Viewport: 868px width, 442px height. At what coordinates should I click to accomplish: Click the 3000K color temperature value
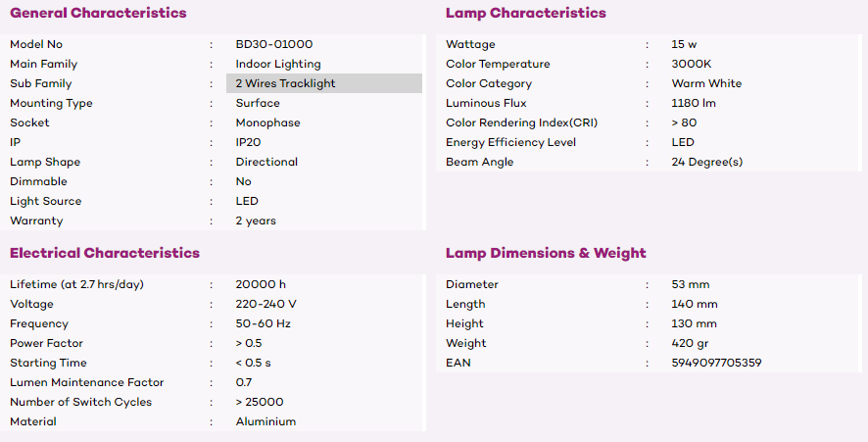(692, 64)
